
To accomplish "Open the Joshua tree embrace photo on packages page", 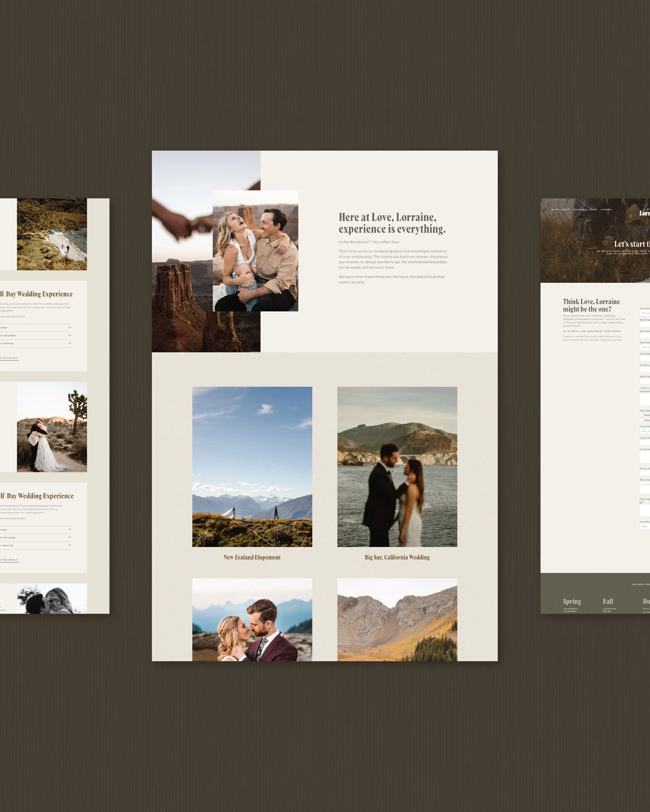I will coord(52,427).
